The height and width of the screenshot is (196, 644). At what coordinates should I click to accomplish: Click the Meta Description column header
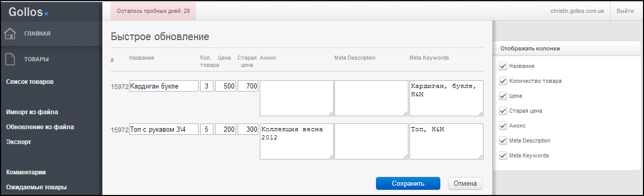click(x=355, y=58)
